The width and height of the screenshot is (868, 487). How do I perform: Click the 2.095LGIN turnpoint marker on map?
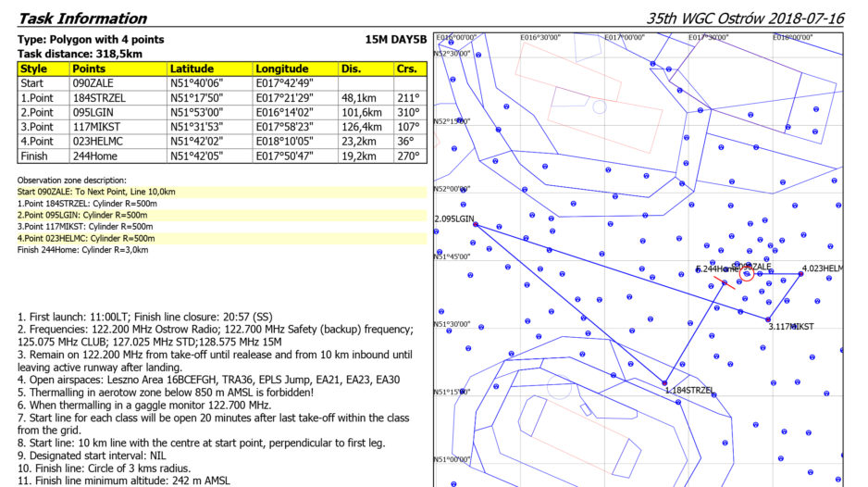476,224
